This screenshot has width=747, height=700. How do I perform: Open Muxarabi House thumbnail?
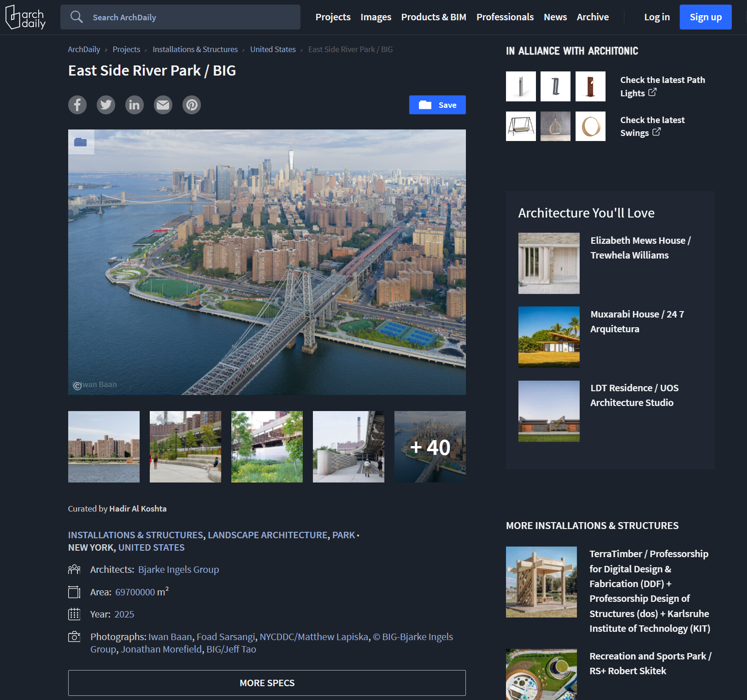549,337
